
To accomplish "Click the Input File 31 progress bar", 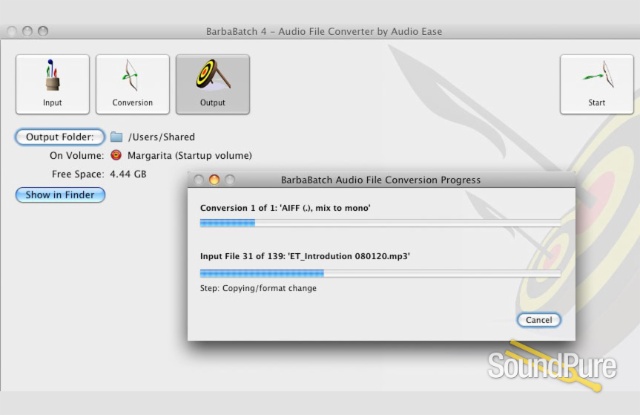I will click(380, 272).
